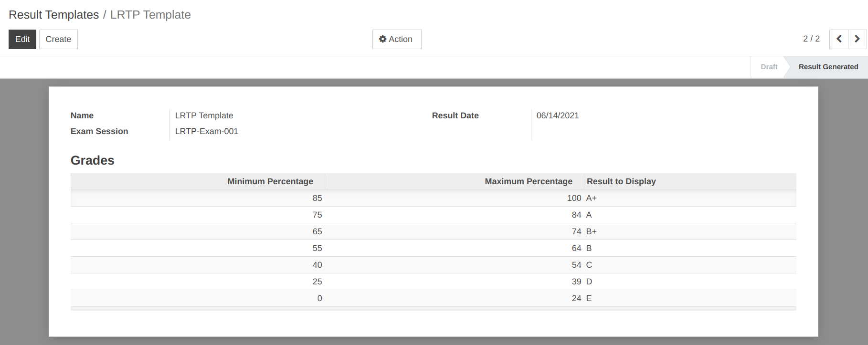Click minimum percentage value 65
Screen dimensions: 868x345
tap(317, 231)
